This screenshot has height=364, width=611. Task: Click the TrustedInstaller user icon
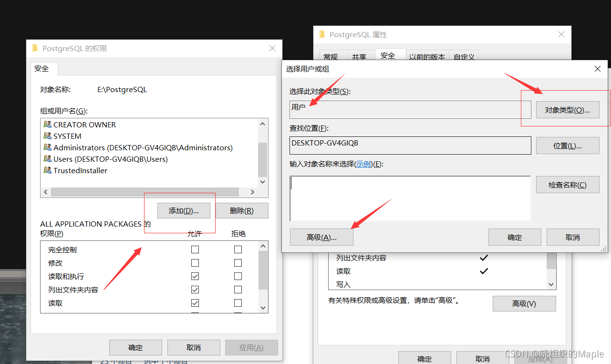click(x=48, y=170)
